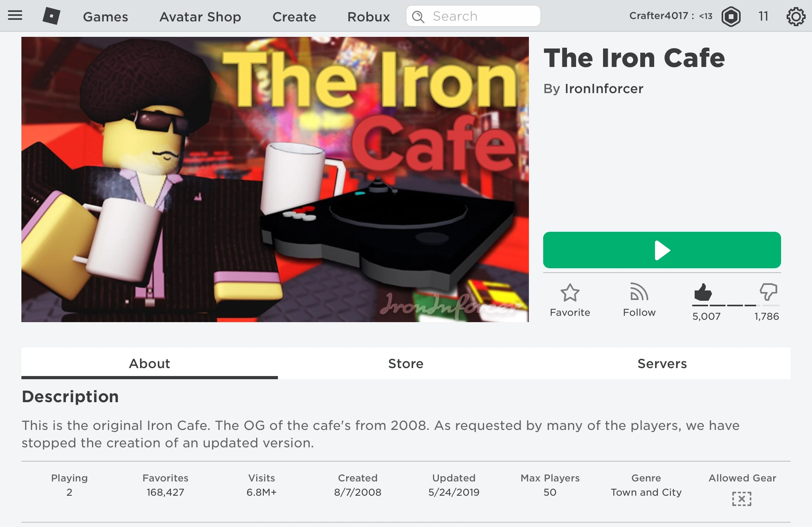Like the game with thumbs up
812x527 pixels.
[x=703, y=292]
